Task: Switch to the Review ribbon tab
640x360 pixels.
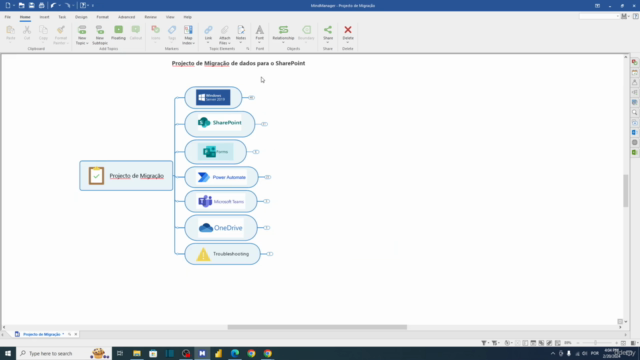Action: coord(150,17)
